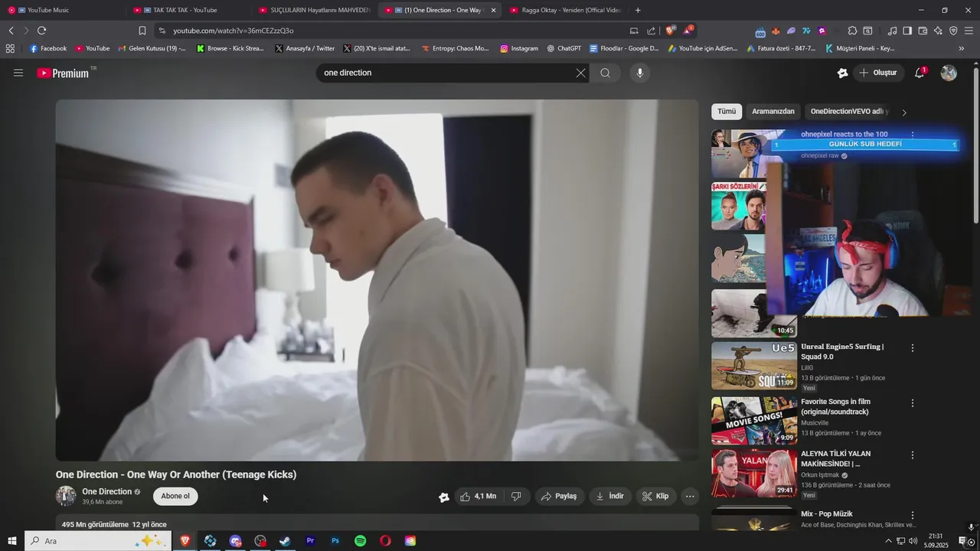The image size is (980, 551).
Task: Open One Direction channel avatar
Action: coord(66,496)
